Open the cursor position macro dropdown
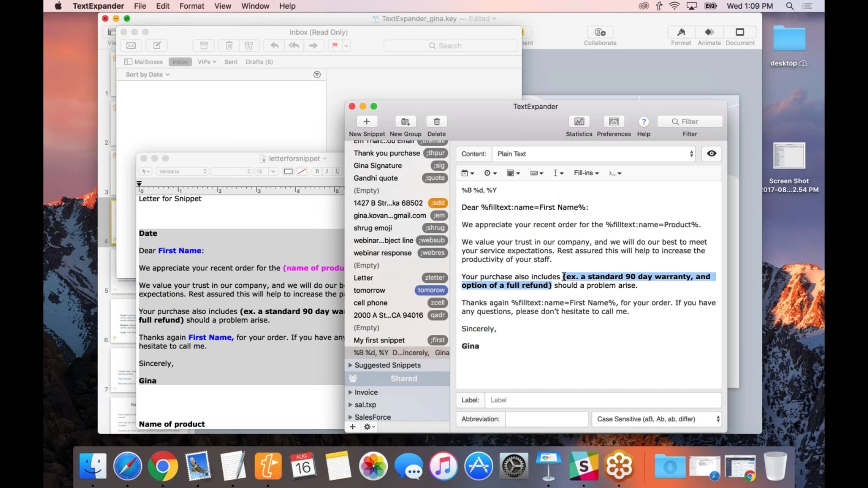 [558, 173]
